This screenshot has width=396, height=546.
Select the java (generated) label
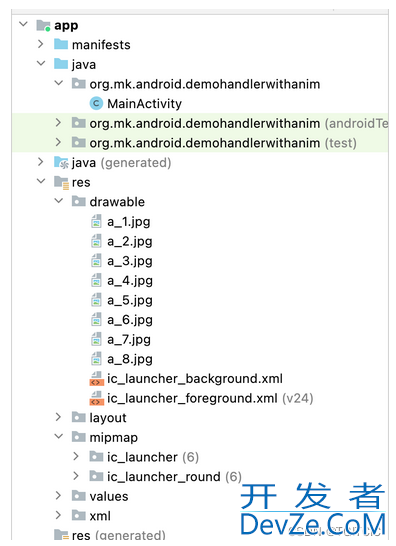point(121,163)
